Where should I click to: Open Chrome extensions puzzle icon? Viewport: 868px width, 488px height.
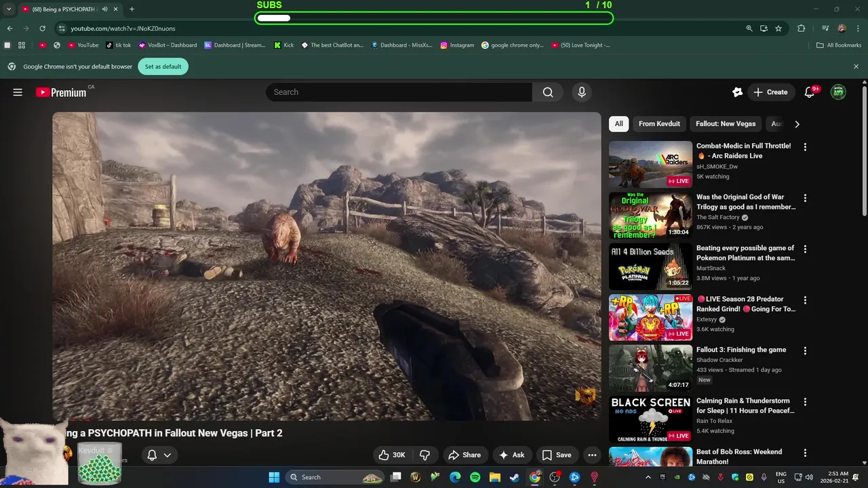tap(801, 28)
